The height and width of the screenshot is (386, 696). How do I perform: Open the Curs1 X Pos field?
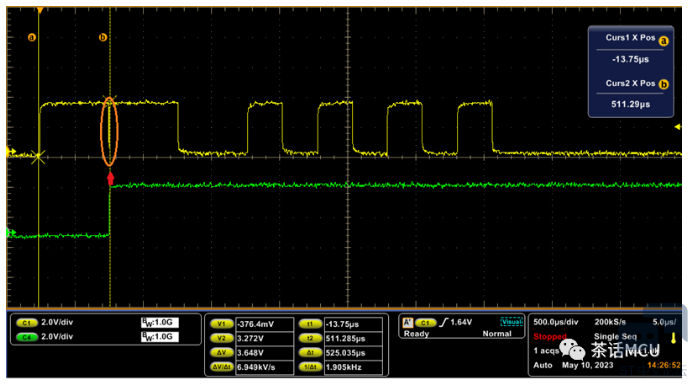point(630,49)
